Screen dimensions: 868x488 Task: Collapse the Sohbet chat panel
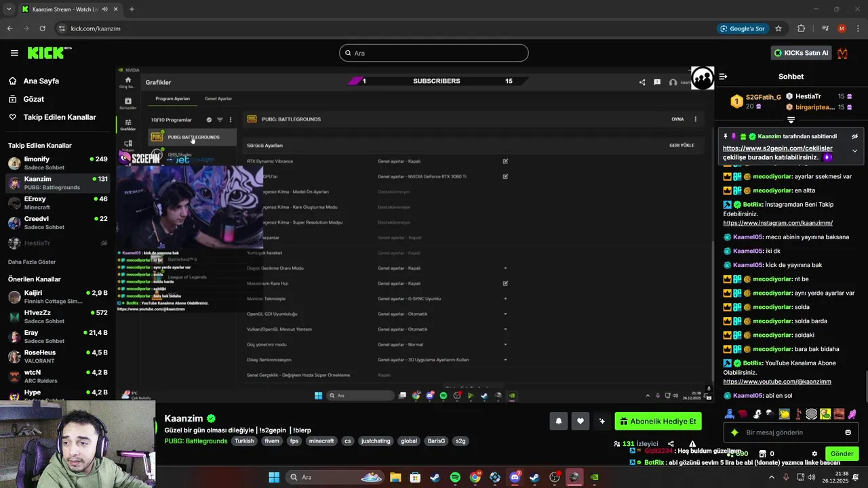723,77
